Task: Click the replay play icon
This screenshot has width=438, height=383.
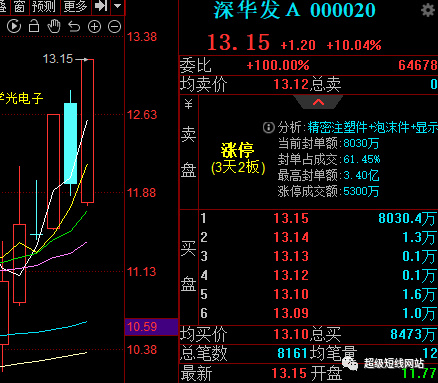Action: click(14, 26)
